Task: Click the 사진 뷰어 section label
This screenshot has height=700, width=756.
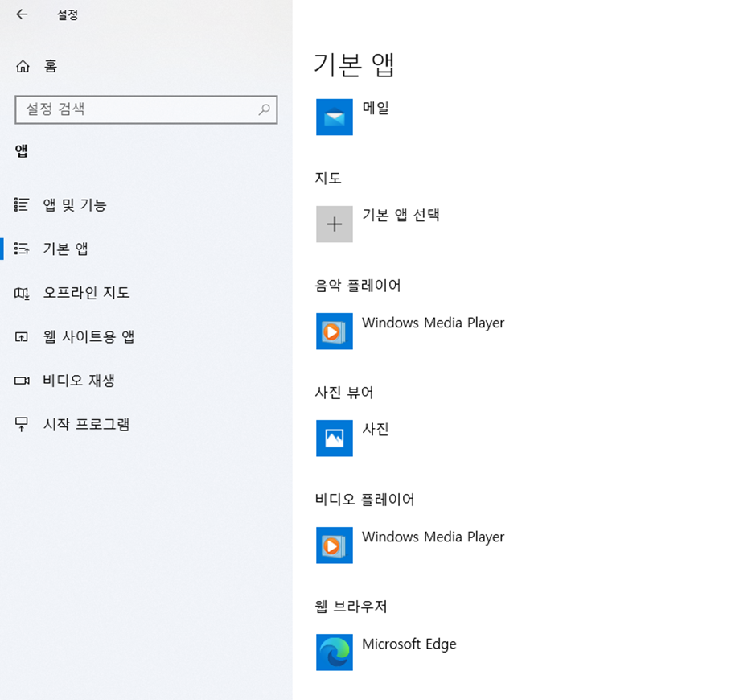Action: point(344,393)
